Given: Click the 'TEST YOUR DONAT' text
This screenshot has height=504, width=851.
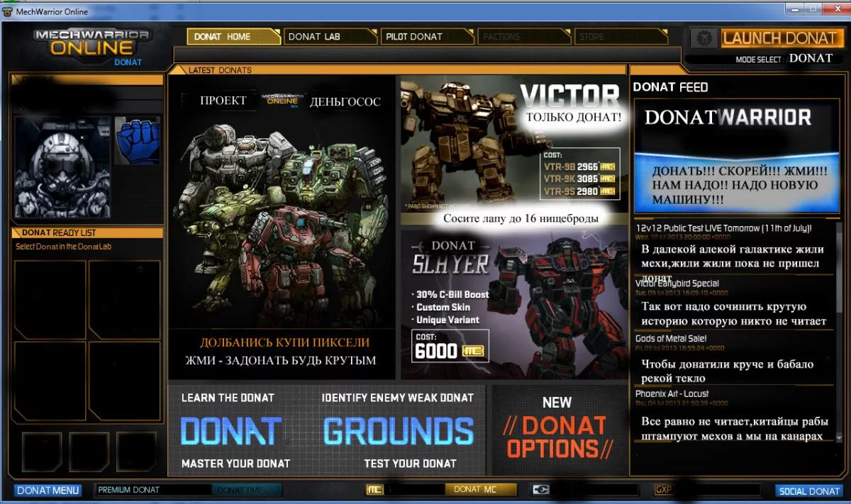Looking at the screenshot, I should (410, 463).
